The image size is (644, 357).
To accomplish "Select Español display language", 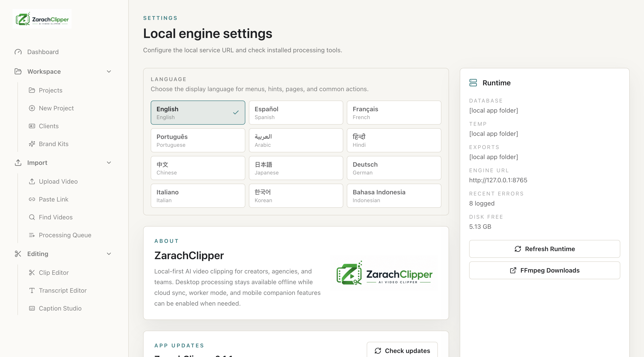I will pyautogui.click(x=296, y=113).
